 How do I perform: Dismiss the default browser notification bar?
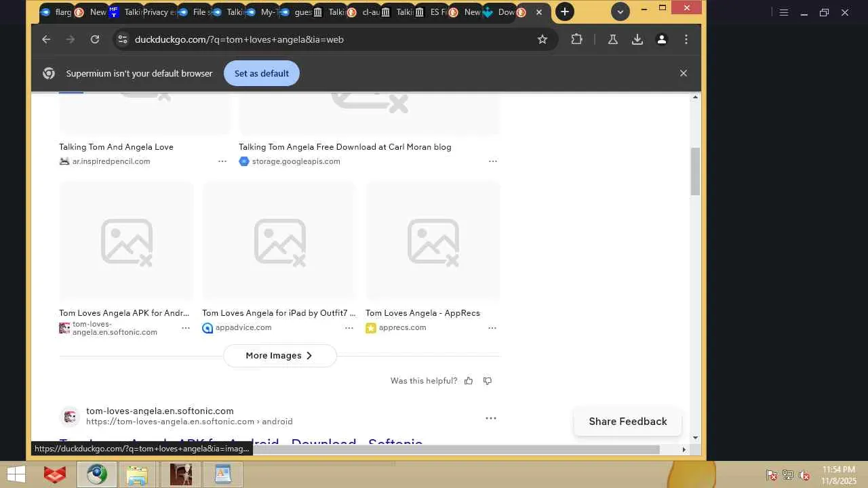click(684, 73)
